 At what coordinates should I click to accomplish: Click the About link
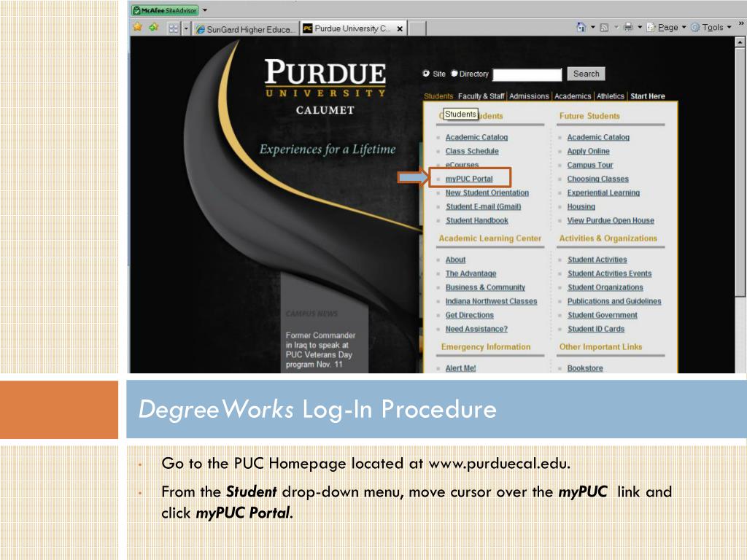click(455, 260)
